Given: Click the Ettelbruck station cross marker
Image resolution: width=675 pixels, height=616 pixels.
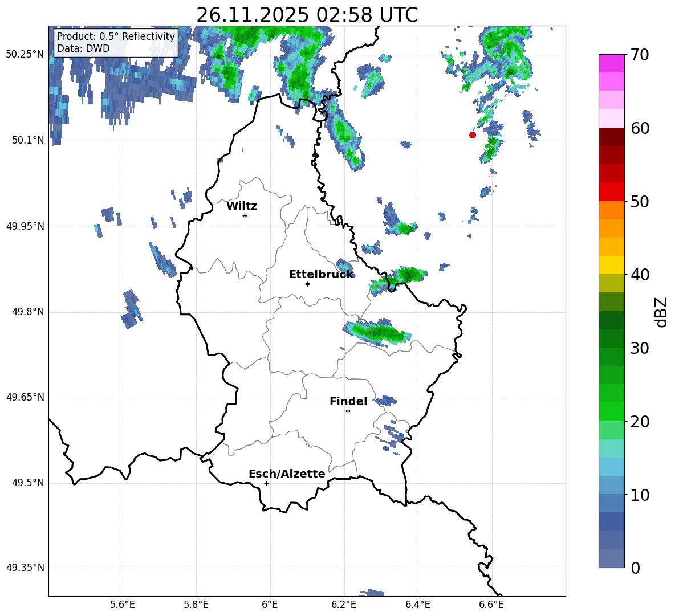Looking at the screenshot, I should click(x=307, y=284).
